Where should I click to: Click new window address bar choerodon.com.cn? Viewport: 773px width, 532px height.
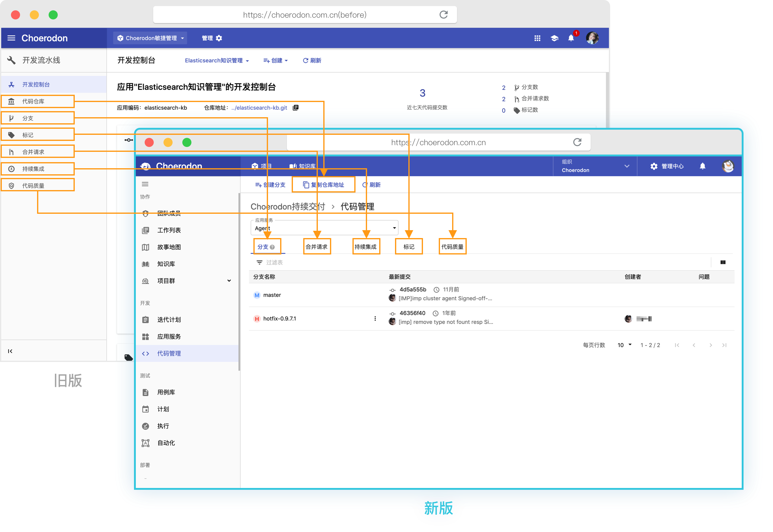click(438, 142)
